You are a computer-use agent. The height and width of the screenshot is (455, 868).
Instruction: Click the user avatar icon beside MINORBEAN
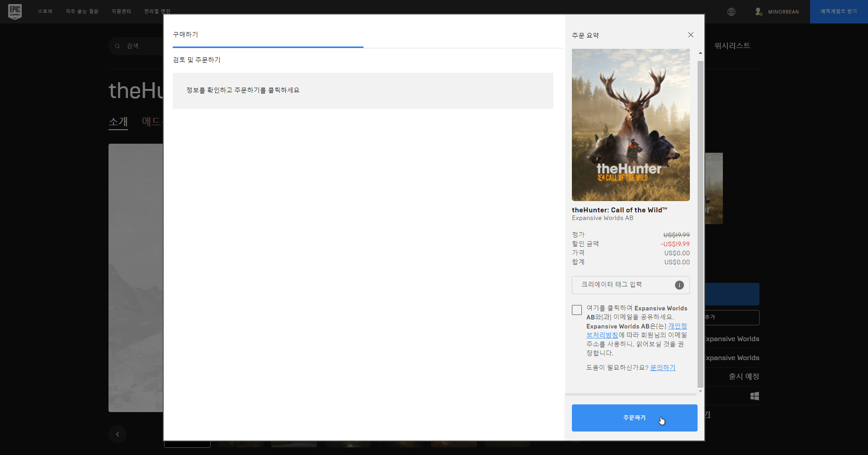759,12
